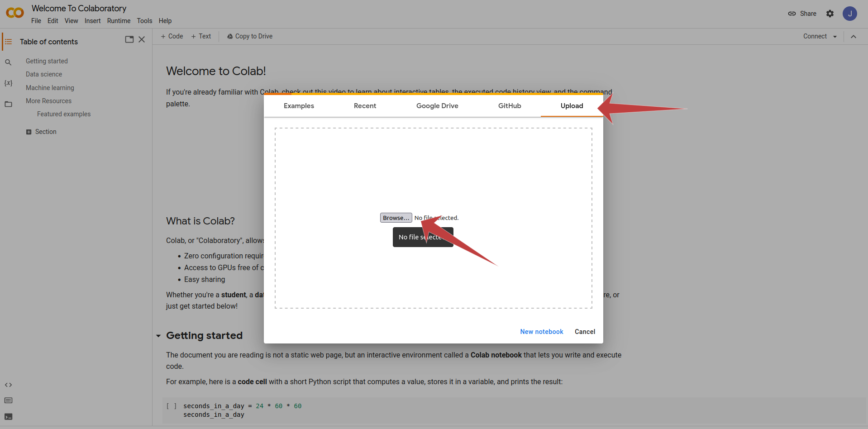Image resolution: width=868 pixels, height=429 pixels.
Task: Collapse the Getting started section triangle
Action: [158, 336]
